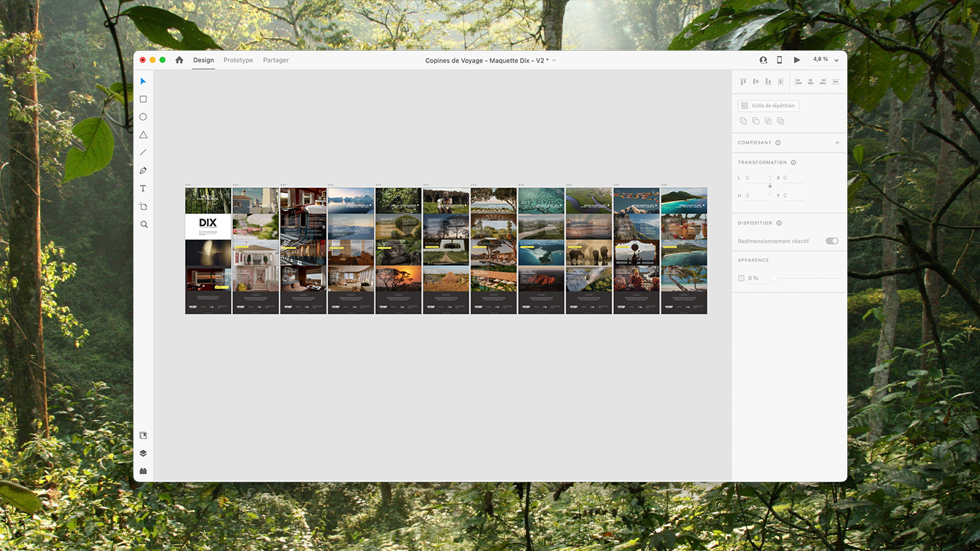
Task: Expand the document title dropdown arrow
Action: tap(554, 60)
